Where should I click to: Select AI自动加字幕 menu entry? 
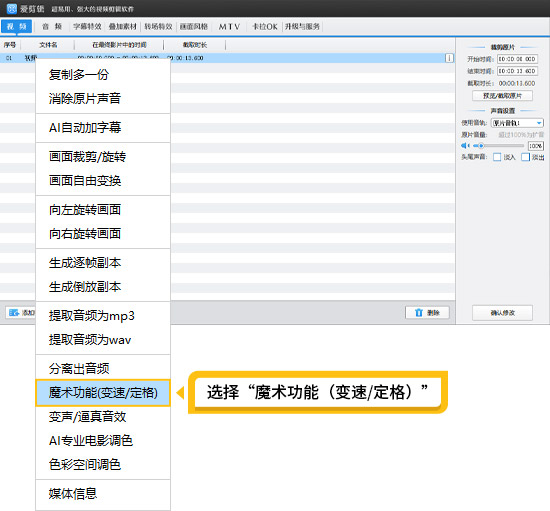coord(103,128)
